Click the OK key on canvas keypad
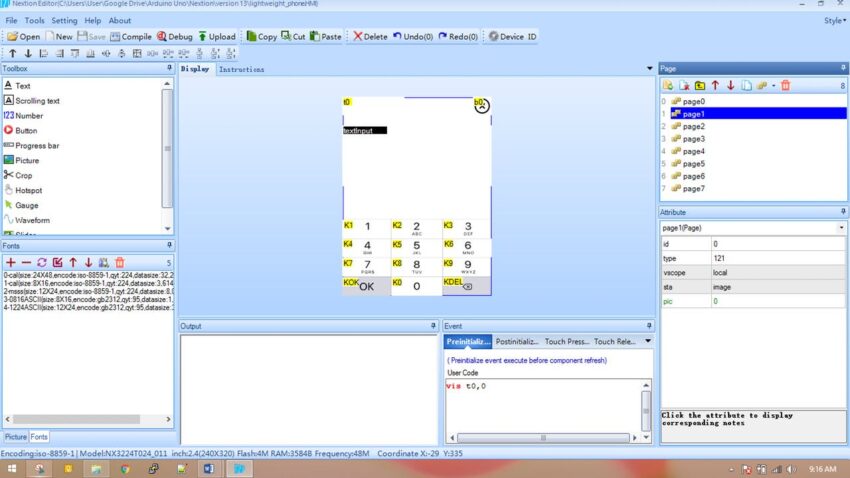Screen dimensions: 850x478 (366, 286)
